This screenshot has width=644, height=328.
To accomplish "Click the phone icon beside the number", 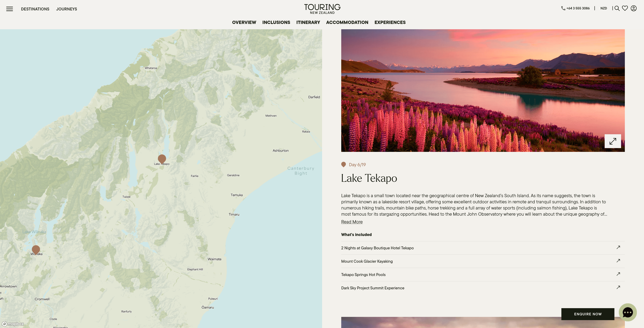I will pos(563,8).
